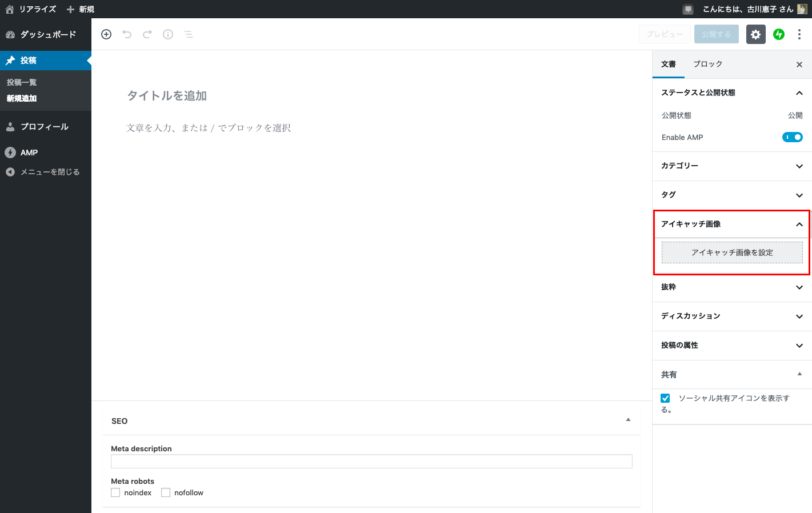Toggle the Enable AMP switch

point(792,137)
